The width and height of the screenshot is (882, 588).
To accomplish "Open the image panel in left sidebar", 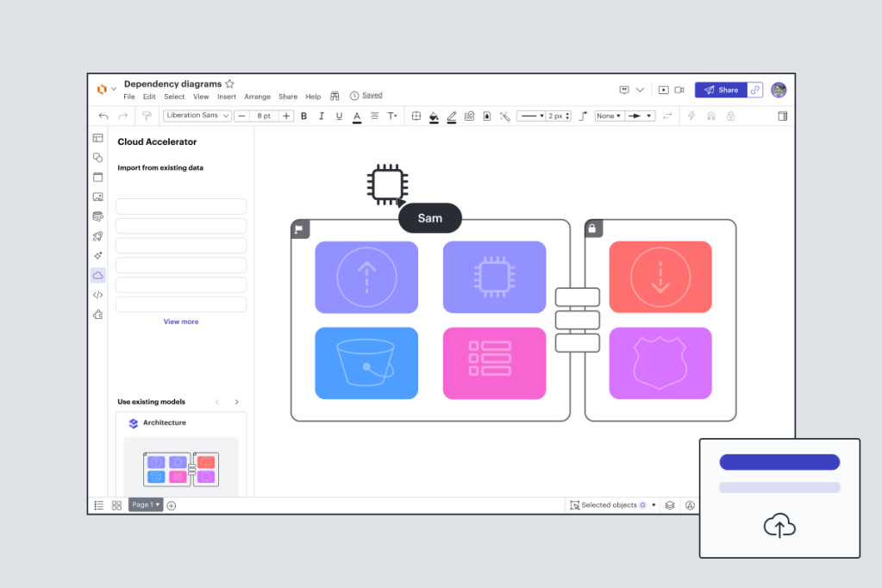I will (98, 197).
